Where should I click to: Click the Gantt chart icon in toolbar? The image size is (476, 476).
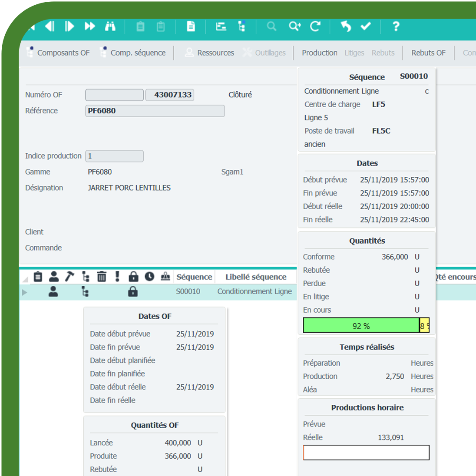click(221, 26)
